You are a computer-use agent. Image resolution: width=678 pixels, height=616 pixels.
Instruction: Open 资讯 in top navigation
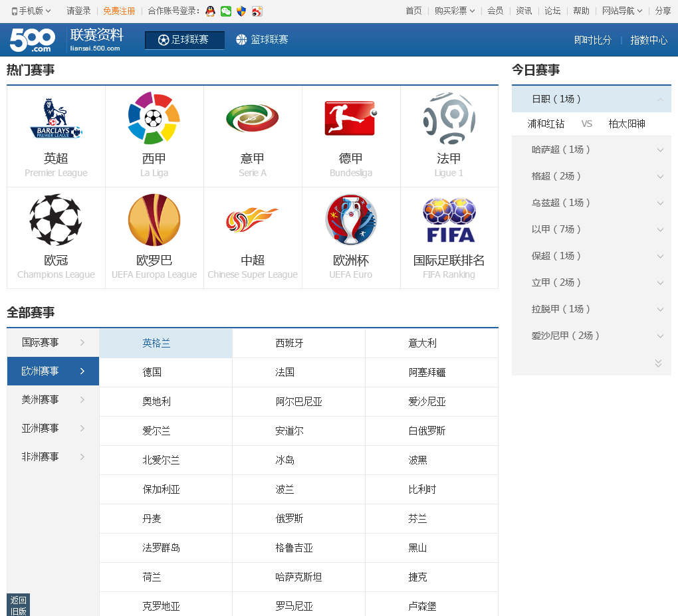tap(524, 11)
